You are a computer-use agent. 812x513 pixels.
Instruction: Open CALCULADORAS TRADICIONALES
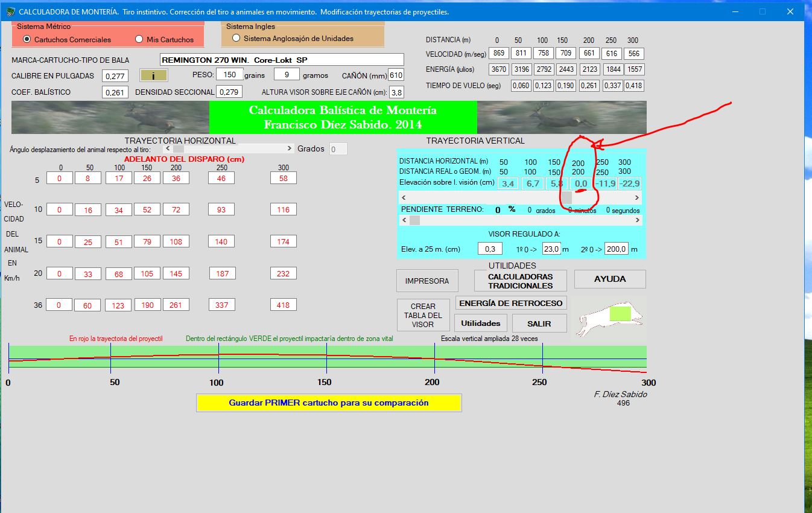point(520,281)
